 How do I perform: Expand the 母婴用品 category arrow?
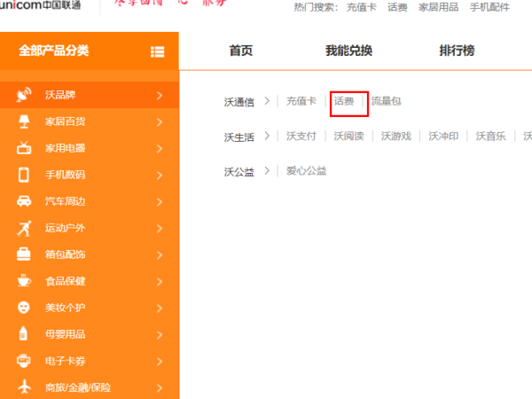pos(160,334)
